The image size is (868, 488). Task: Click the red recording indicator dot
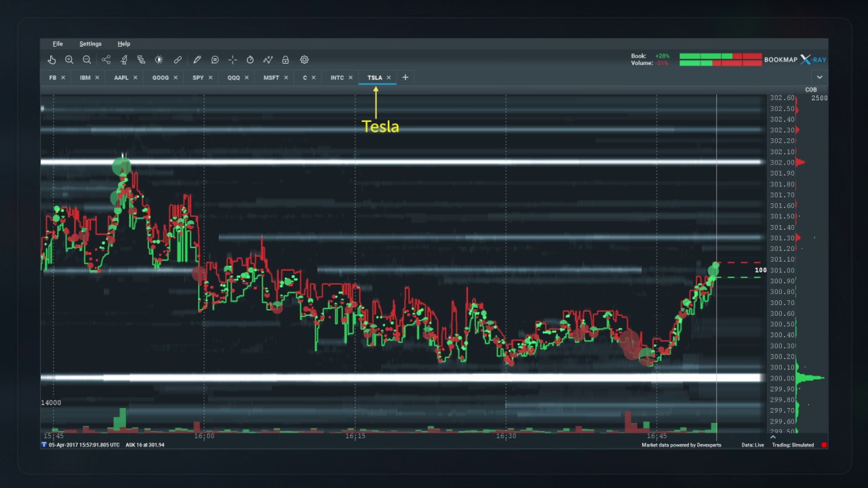(824, 445)
